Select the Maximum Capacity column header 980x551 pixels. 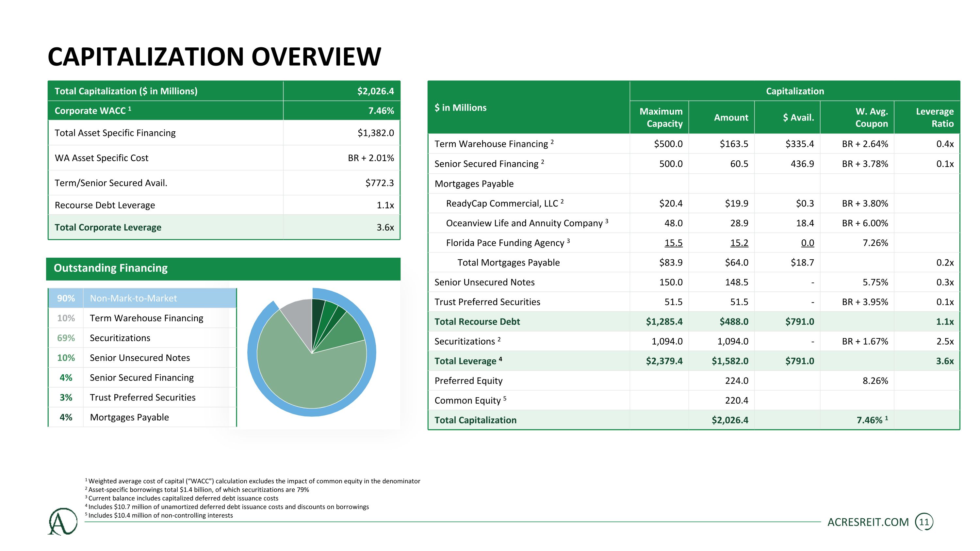[661, 117]
